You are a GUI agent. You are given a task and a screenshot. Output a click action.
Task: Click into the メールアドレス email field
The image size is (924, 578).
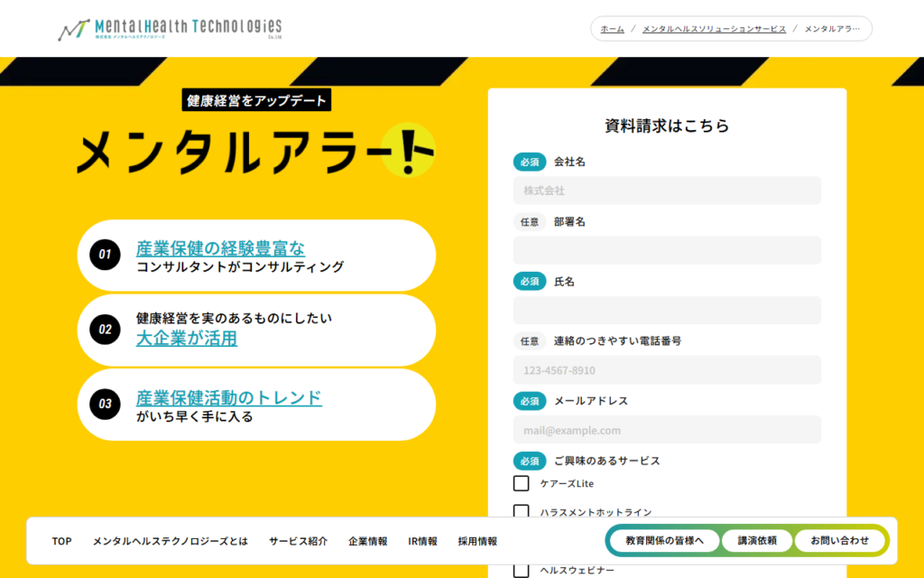tap(667, 430)
